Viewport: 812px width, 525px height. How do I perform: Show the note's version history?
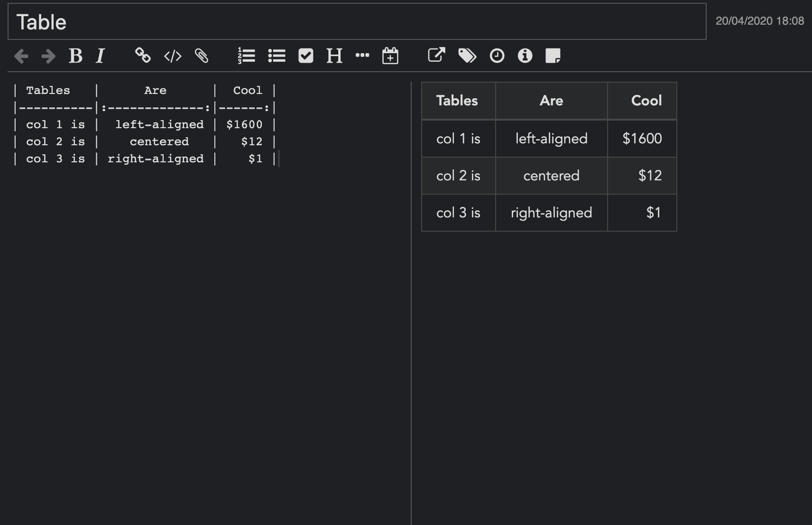(x=497, y=56)
